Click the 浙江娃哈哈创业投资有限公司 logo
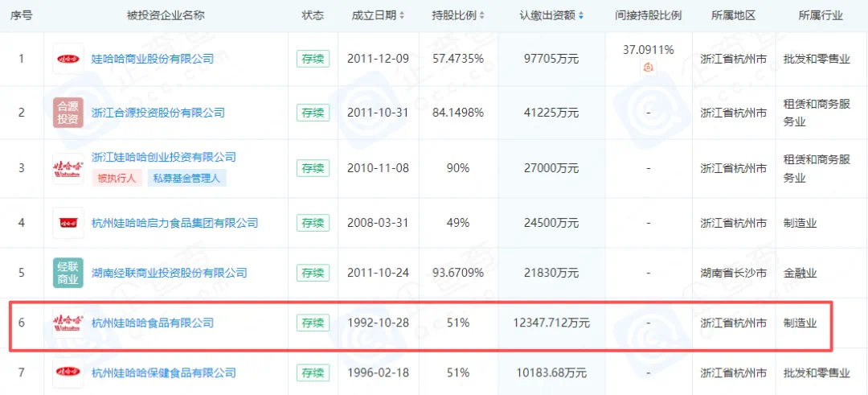Image resolution: width=868 pixels, height=395 pixels. (68, 167)
